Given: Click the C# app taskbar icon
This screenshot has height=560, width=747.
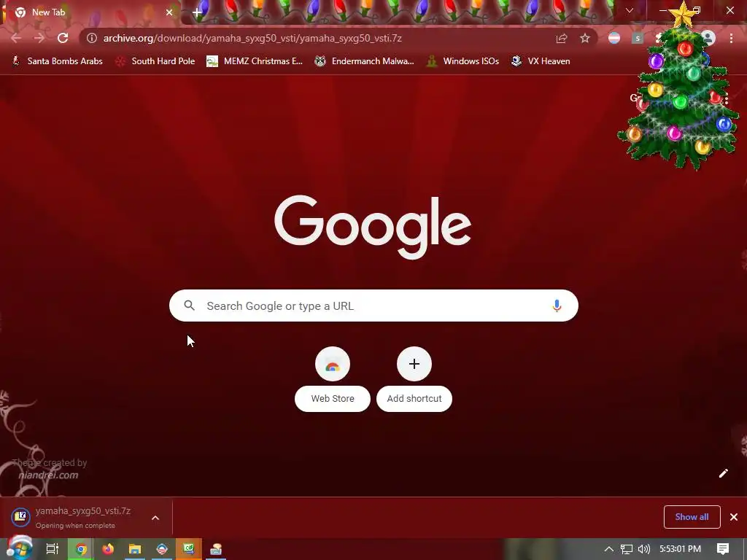Looking at the screenshot, I should (189, 549).
